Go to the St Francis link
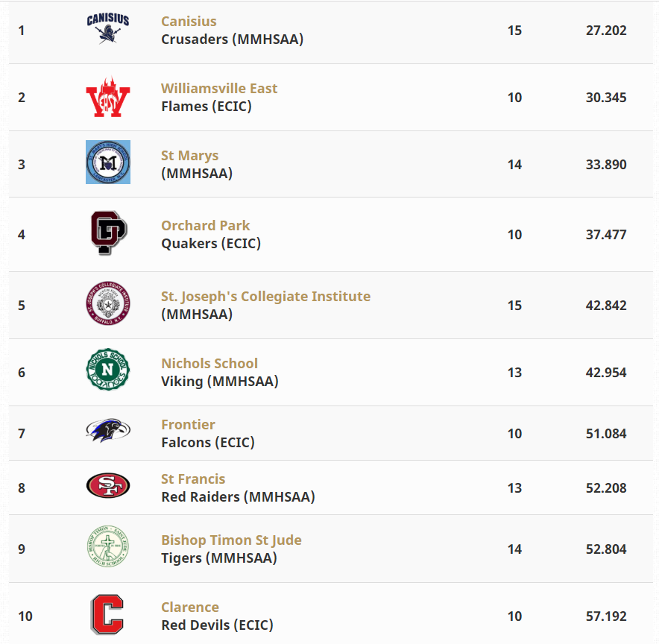 pos(193,479)
